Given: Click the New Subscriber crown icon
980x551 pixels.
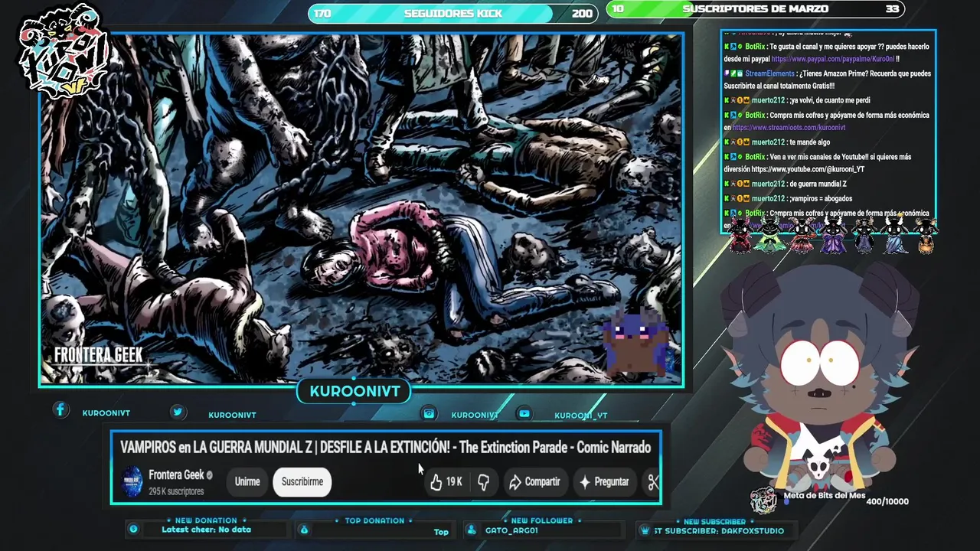Looking at the screenshot, I should [645, 530].
